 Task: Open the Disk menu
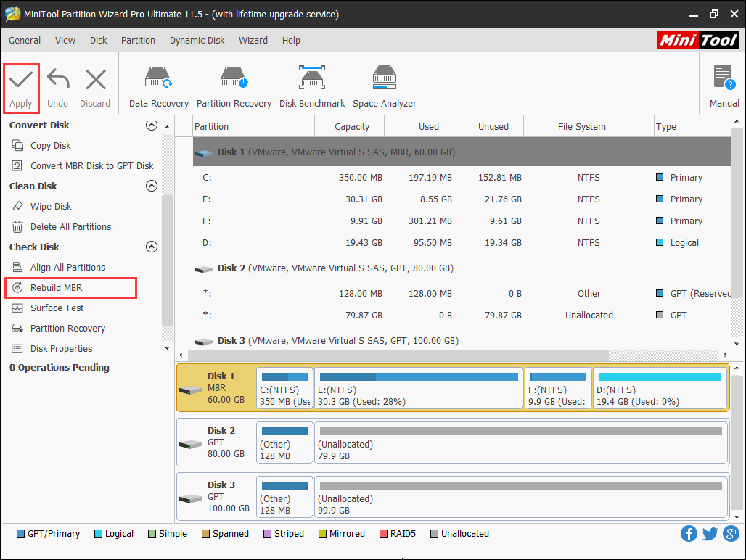(99, 41)
